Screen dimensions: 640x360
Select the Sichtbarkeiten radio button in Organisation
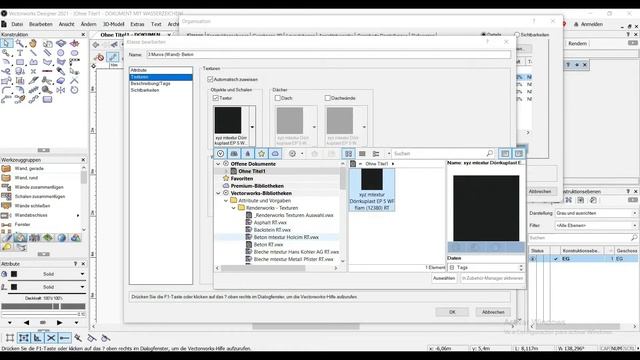click(x=517, y=35)
